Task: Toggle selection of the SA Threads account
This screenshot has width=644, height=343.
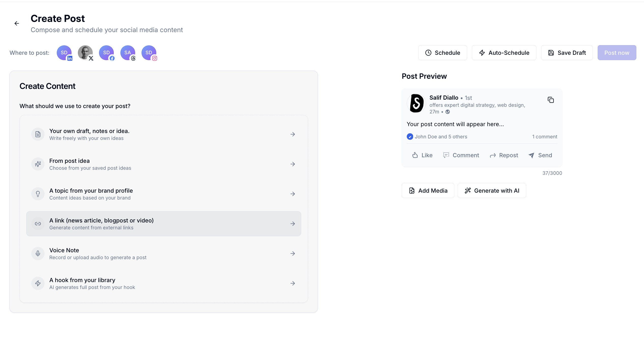Action: pyautogui.click(x=128, y=53)
